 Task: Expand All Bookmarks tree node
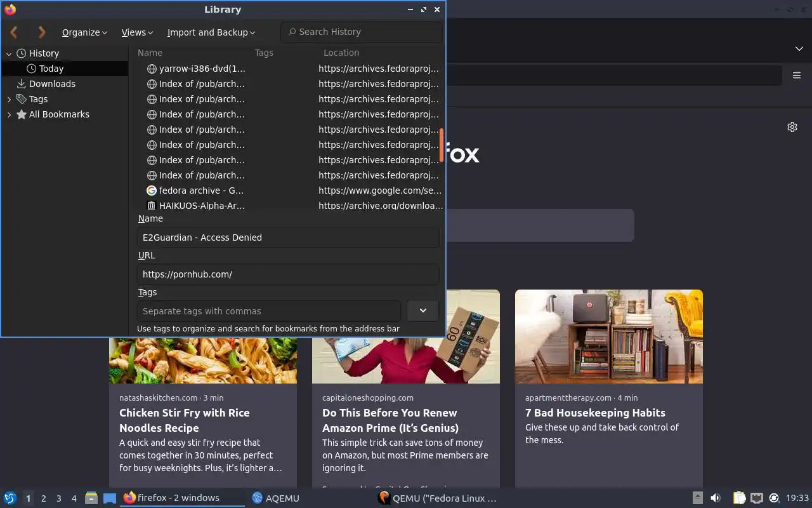(9, 114)
